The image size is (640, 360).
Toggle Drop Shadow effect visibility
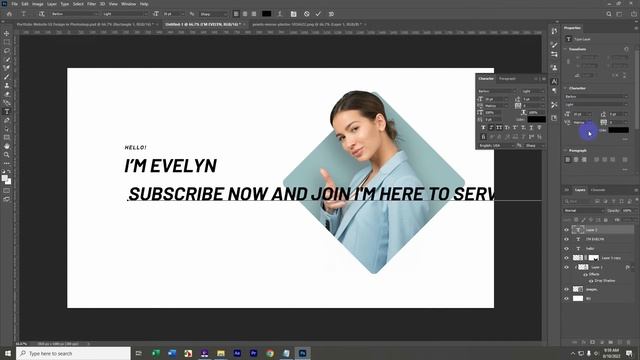(591, 281)
